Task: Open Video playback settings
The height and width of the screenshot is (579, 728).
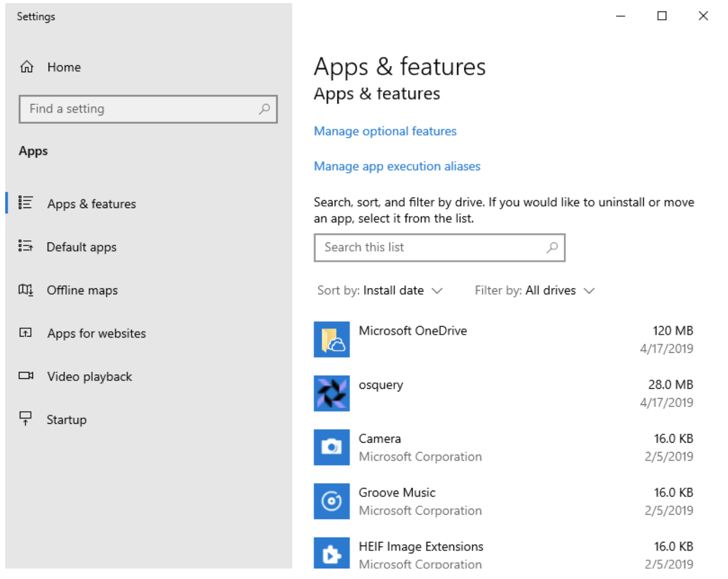Action: [x=89, y=377]
